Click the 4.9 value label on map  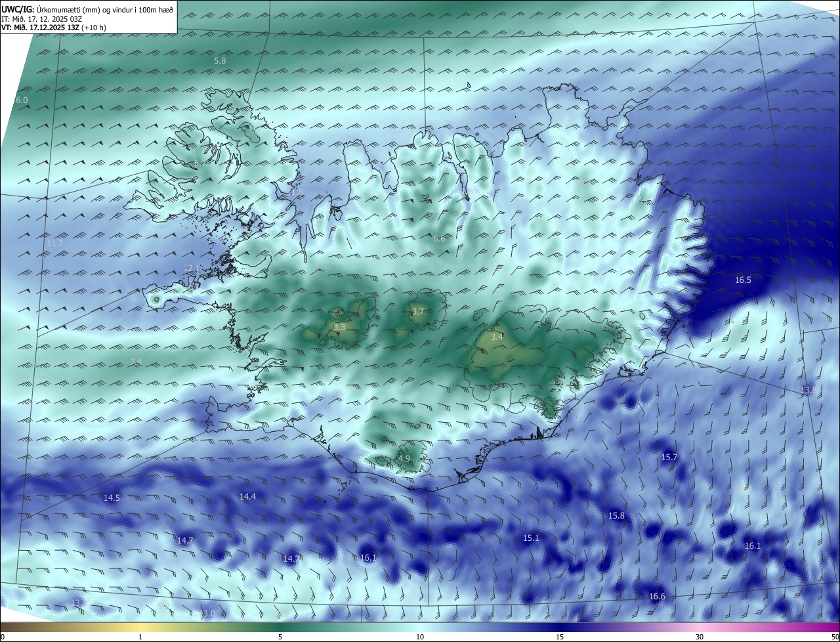coord(404,459)
